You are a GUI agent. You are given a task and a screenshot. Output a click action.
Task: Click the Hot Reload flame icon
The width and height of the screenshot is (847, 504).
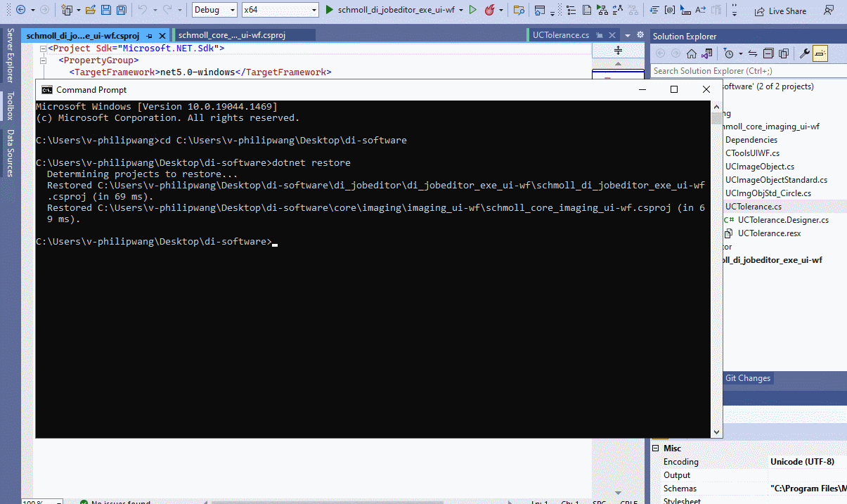pyautogui.click(x=489, y=10)
